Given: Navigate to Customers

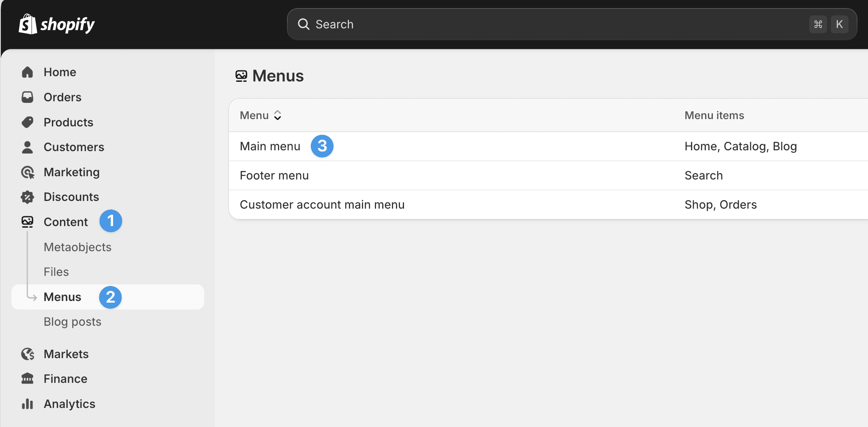Looking at the screenshot, I should [74, 147].
